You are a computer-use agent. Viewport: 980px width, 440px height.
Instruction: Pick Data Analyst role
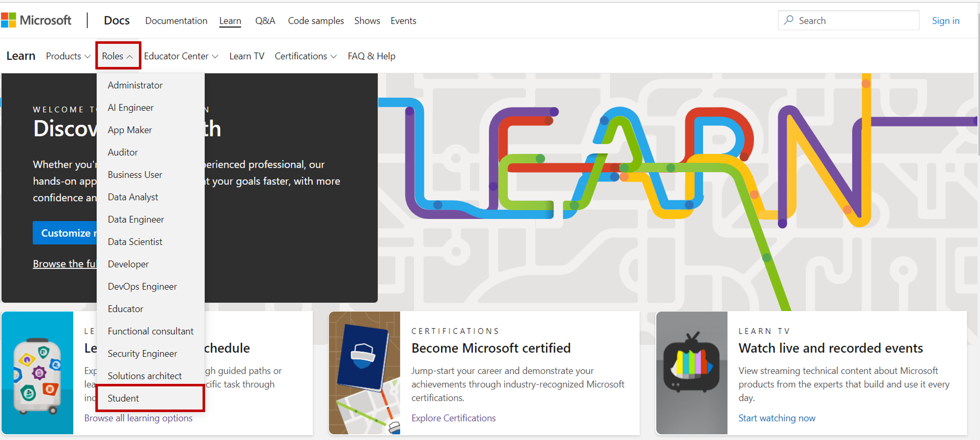click(151, 197)
